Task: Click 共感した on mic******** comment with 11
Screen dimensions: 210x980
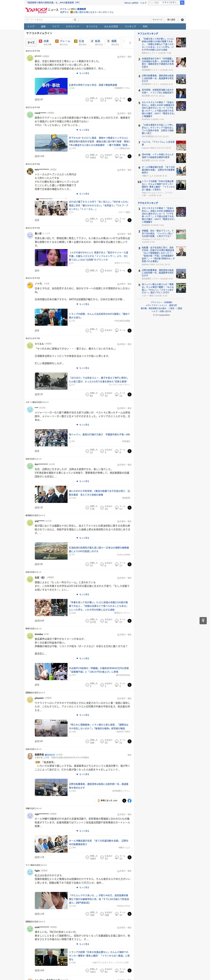Action: point(92,220)
